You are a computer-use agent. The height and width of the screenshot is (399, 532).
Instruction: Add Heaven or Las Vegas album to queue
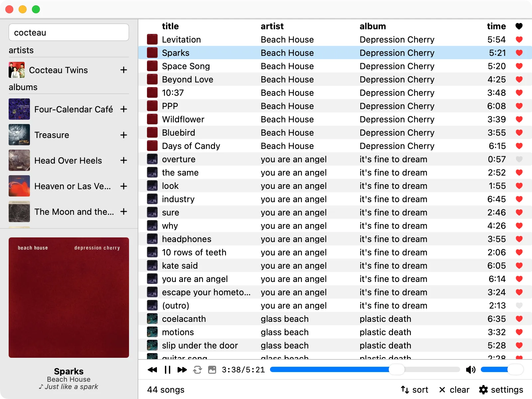pos(124,186)
